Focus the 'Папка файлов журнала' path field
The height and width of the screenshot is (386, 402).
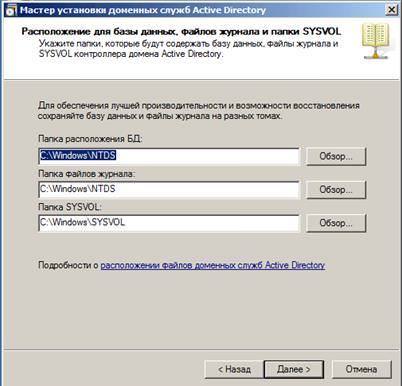tap(169, 189)
